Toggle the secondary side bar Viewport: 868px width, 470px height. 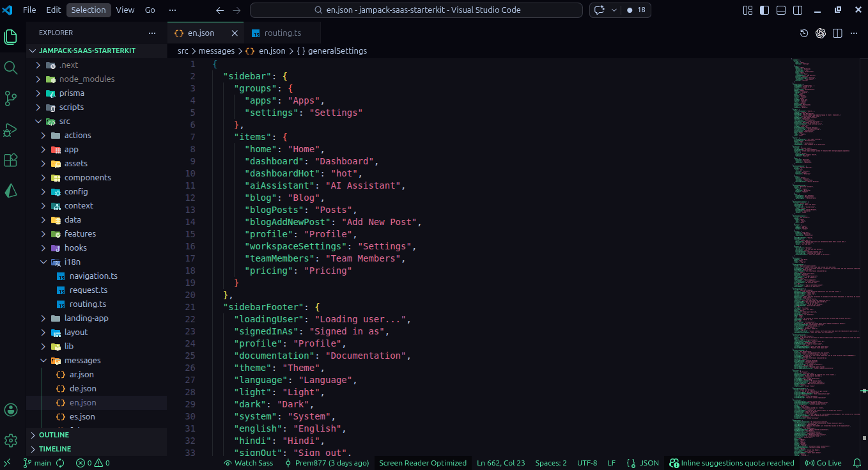coord(798,10)
